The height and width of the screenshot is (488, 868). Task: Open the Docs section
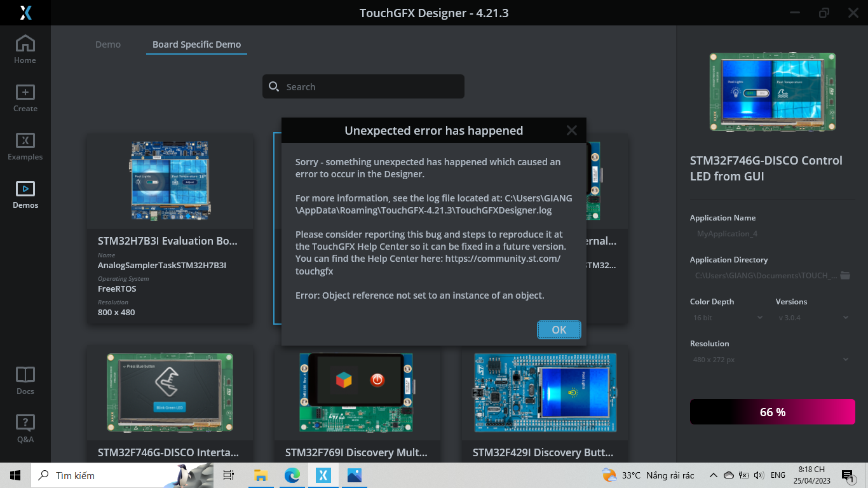click(25, 379)
